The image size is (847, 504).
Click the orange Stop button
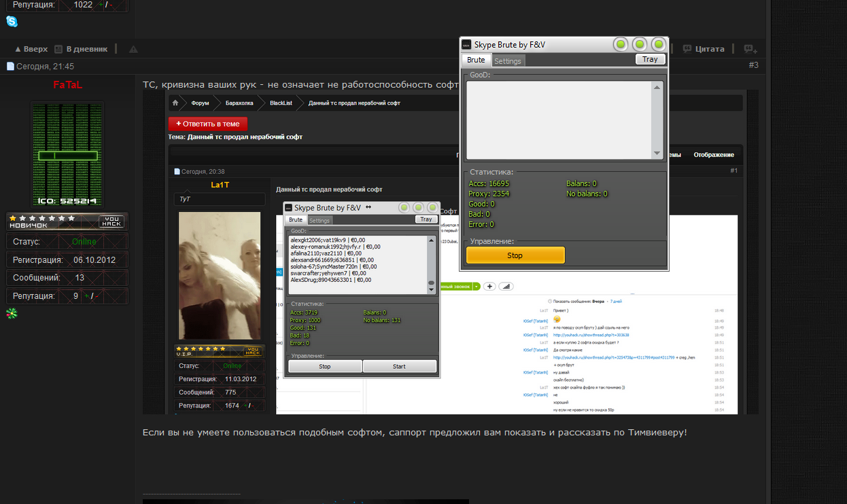pyautogui.click(x=515, y=255)
